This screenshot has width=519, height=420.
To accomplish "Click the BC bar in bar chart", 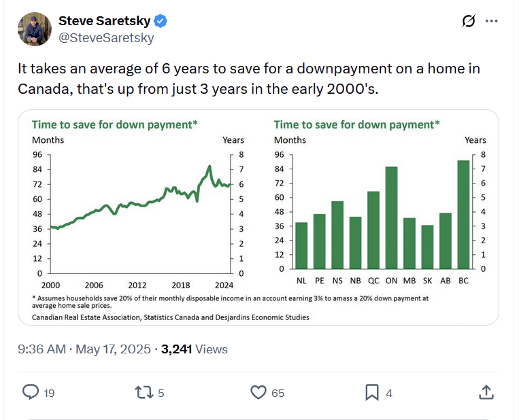I will click(x=463, y=214).
